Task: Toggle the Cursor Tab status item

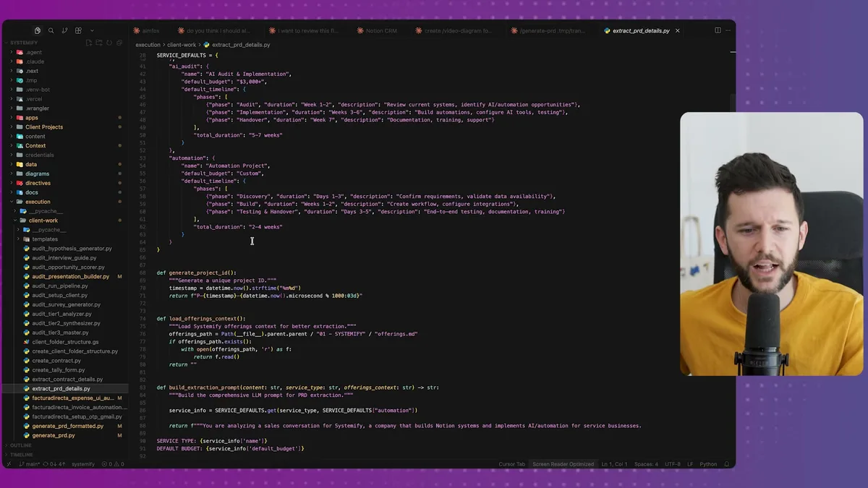Action: click(512, 465)
